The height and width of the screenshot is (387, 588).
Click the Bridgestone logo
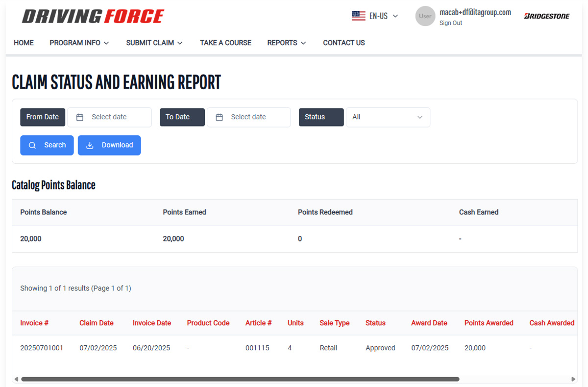click(x=546, y=16)
